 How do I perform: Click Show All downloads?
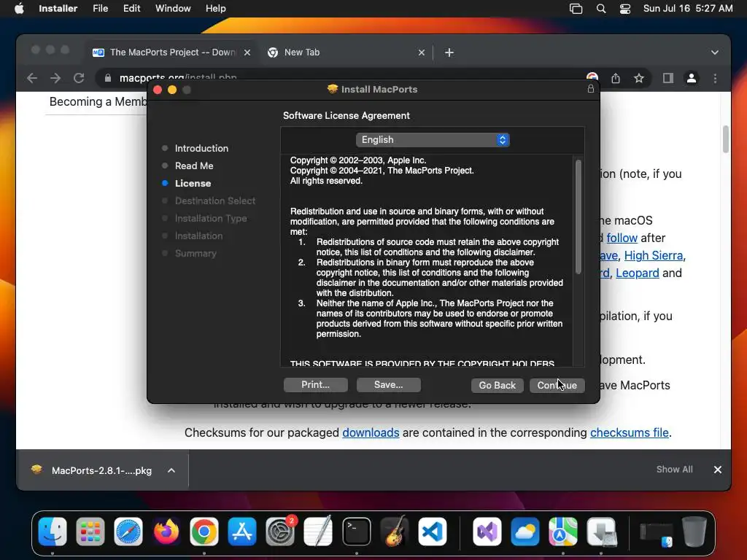coord(674,470)
